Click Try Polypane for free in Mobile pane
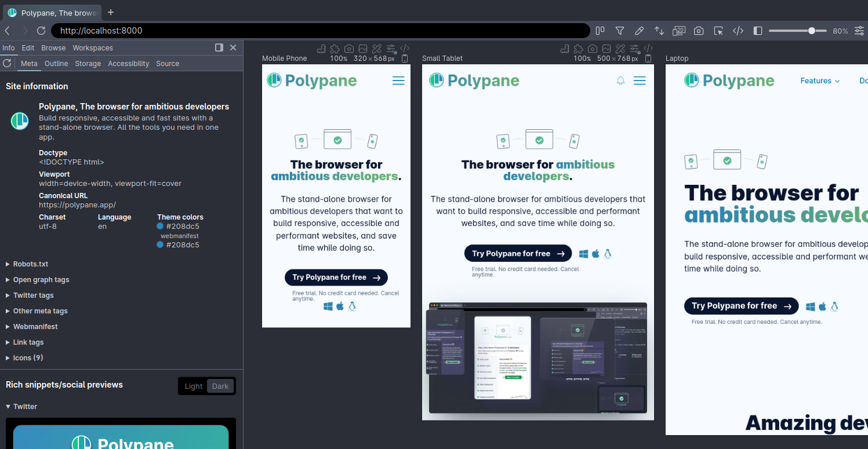This screenshot has height=449, width=868. [336, 278]
